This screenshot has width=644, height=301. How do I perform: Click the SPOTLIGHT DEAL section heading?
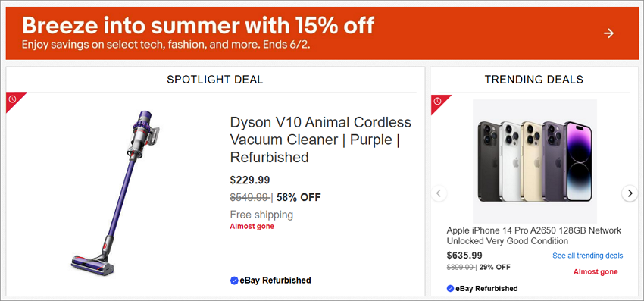tap(215, 80)
